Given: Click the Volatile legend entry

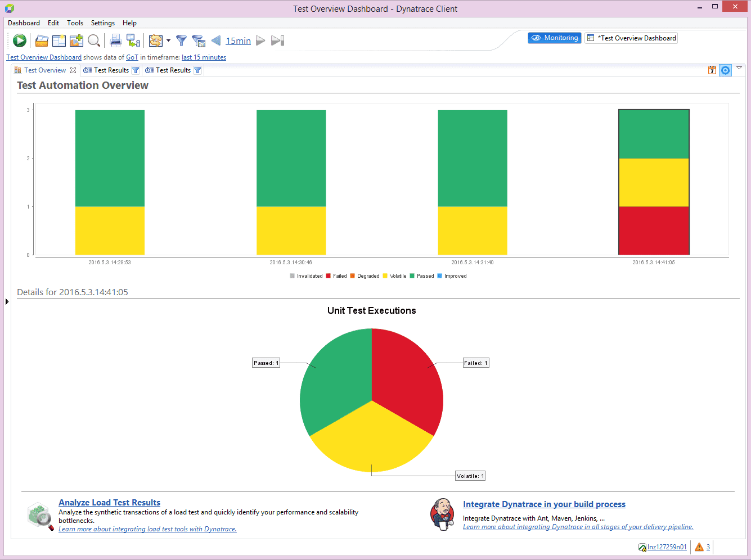Looking at the screenshot, I should pos(394,276).
